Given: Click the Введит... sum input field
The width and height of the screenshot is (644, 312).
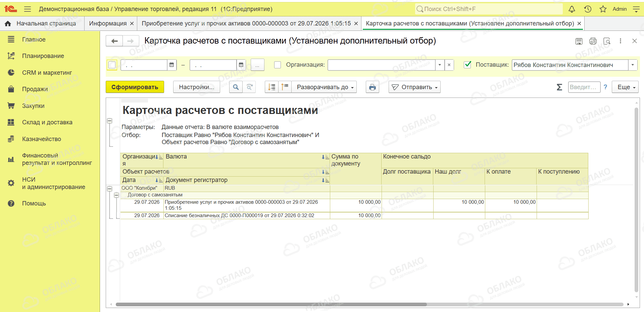Looking at the screenshot, I should [584, 87].
